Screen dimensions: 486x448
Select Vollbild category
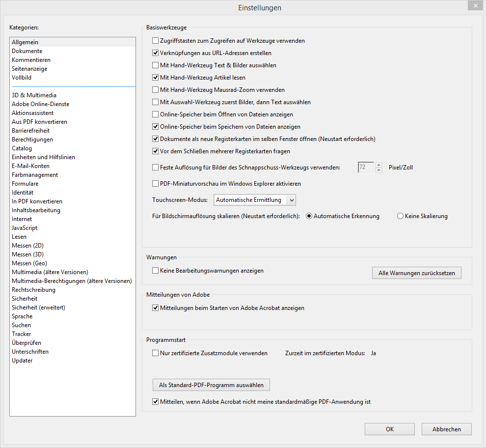73,78
